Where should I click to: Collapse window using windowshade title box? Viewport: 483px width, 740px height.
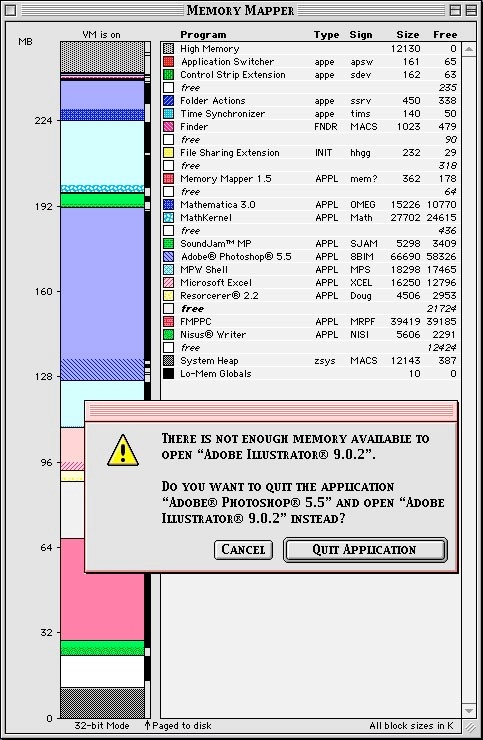click(x=471, y=10)
